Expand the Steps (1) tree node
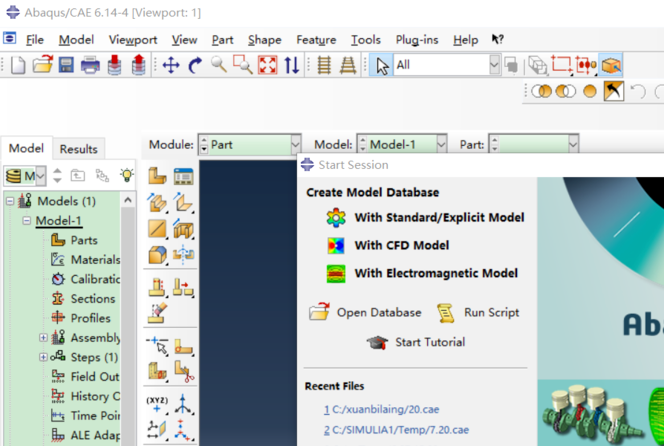 (x=43, y=357)
